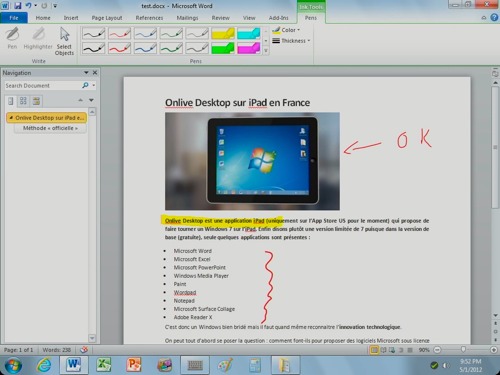Open the File menu tab

point(14,18)
